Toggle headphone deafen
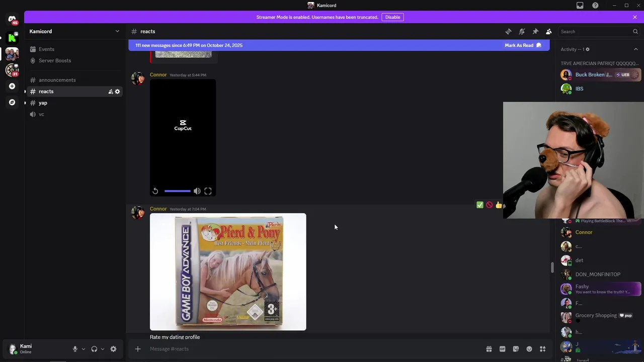This screenshot has height=362, width=644. pyautogui.click(x=94, y=349)
